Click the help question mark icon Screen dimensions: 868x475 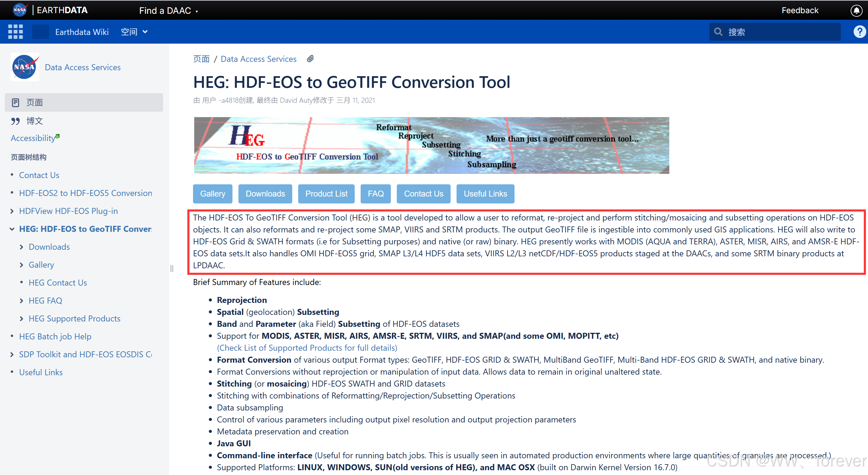859,31
